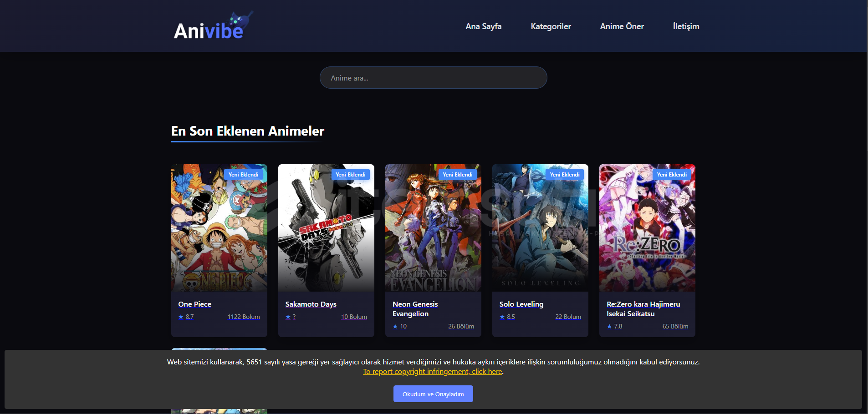Click the 'En Son Eklenen Animeler' heading
868x414 pixels.
coord(248,131)
